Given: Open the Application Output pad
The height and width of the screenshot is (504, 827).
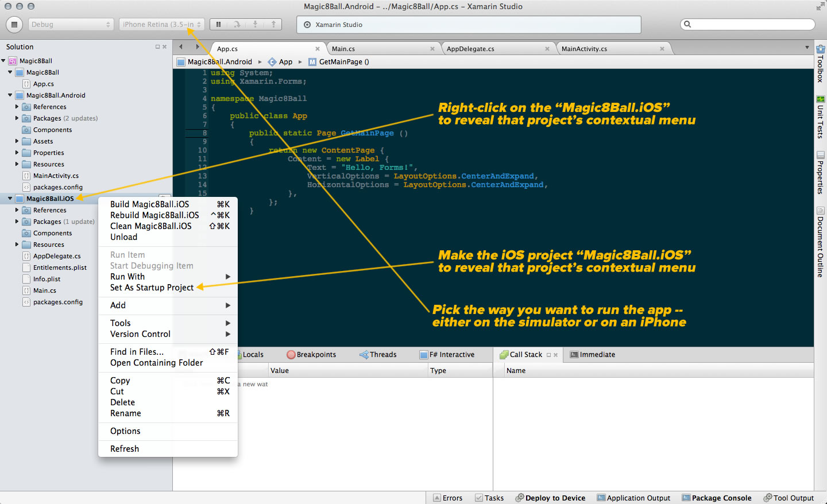Looking at the screenshot, I should pyautogui.click(x=633, y=498).
